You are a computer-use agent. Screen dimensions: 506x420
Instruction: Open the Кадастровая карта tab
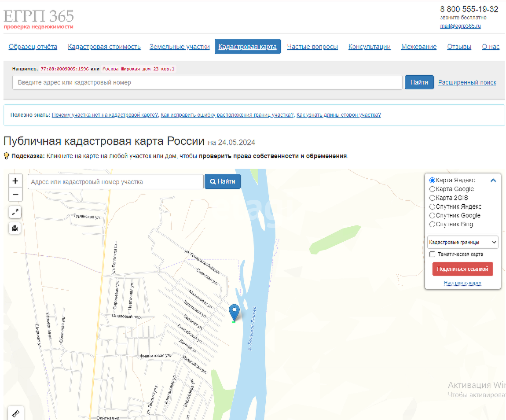[247, 47]
